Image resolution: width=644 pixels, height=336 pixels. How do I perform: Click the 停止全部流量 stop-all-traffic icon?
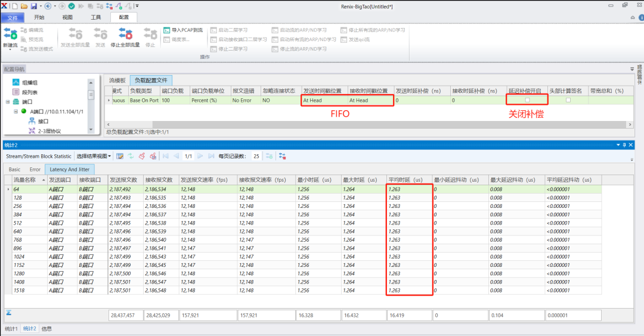[x=125, y=35]
